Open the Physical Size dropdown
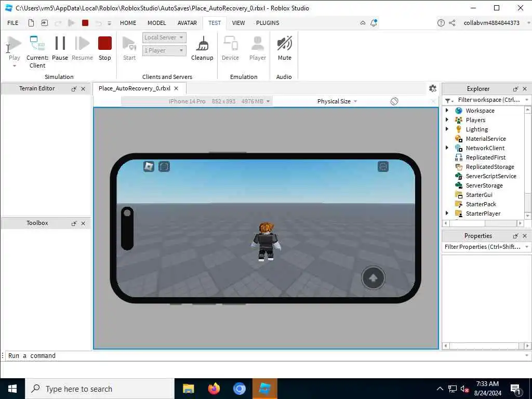This screenshot has height=399, width=532. point(337,101)
